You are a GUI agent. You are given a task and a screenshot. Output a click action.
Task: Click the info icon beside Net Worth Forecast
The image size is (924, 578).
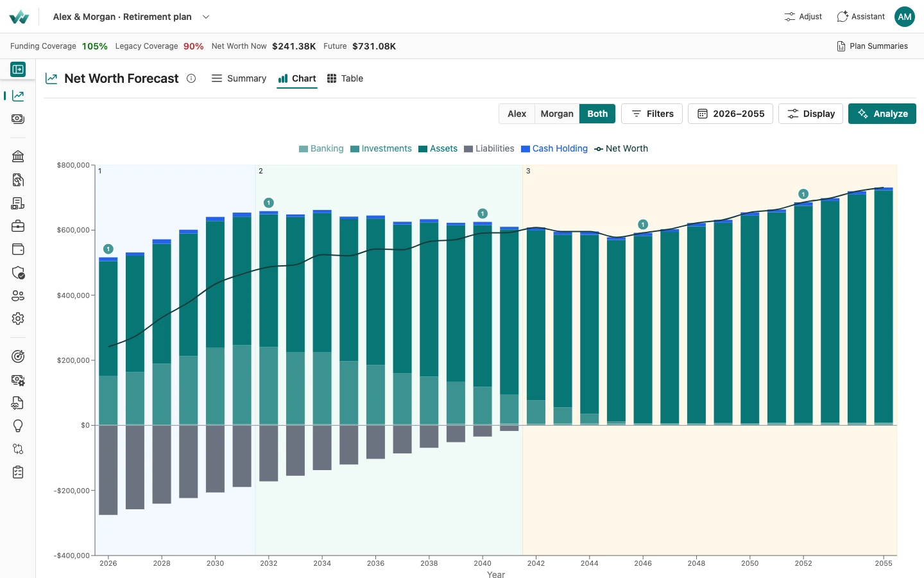point(191,78)
